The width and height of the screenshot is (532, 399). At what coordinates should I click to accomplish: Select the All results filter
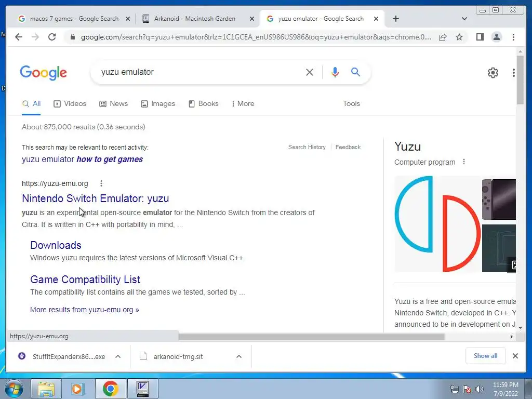click(31, 103)
